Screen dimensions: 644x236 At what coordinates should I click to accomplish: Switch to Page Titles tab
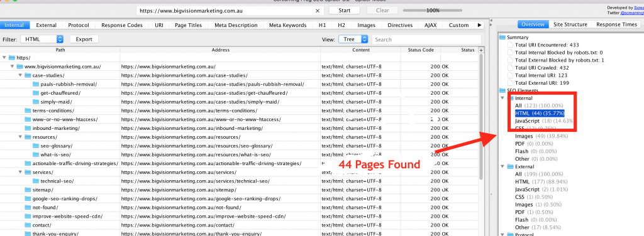click(189, 25)
